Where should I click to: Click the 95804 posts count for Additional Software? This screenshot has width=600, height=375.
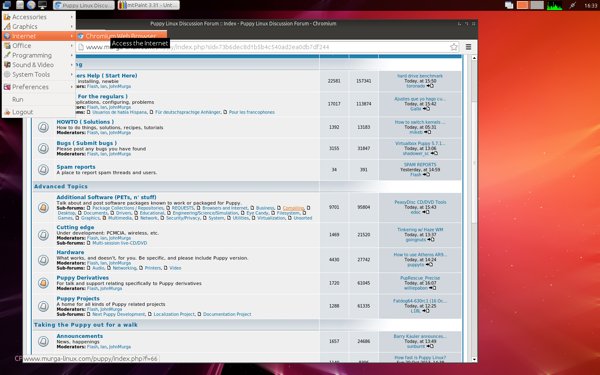[364, 207]
